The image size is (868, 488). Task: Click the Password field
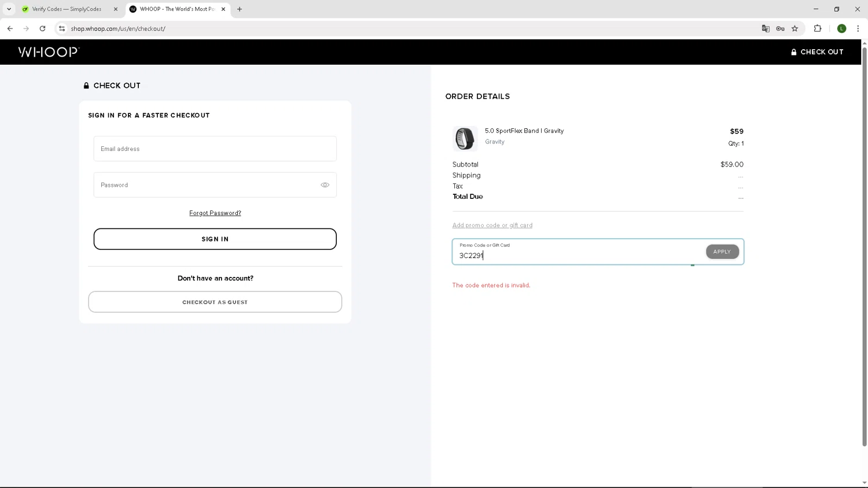pyautogui.click(x=215, y=185)
